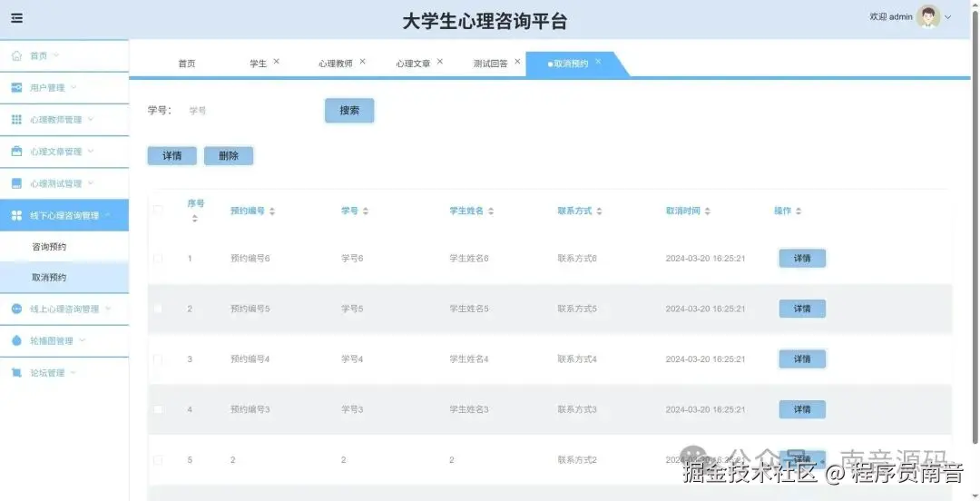Click the 线下心理咨询管理 icon
The height and width of the screenshot is (501, 980).
click(17, 215)
